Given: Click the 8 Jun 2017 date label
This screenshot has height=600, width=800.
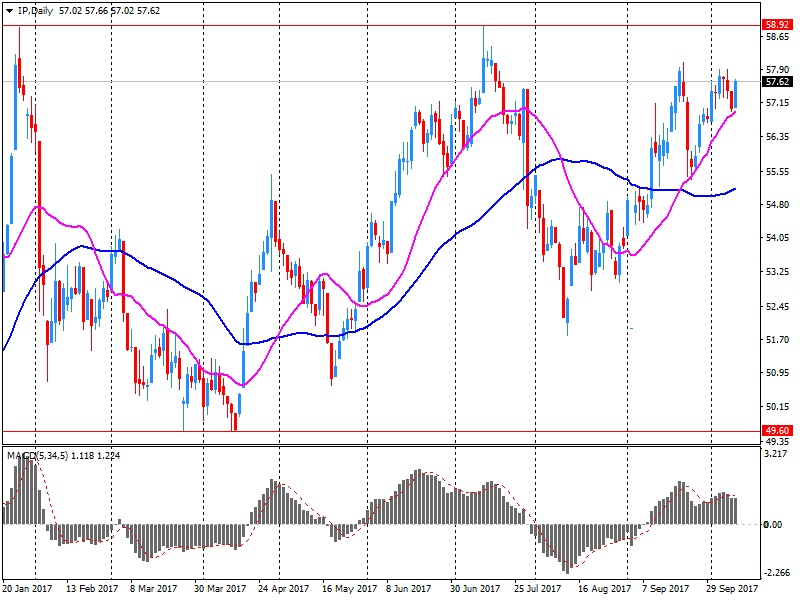Looking at the screenshot, I should (x=408, y=589).
